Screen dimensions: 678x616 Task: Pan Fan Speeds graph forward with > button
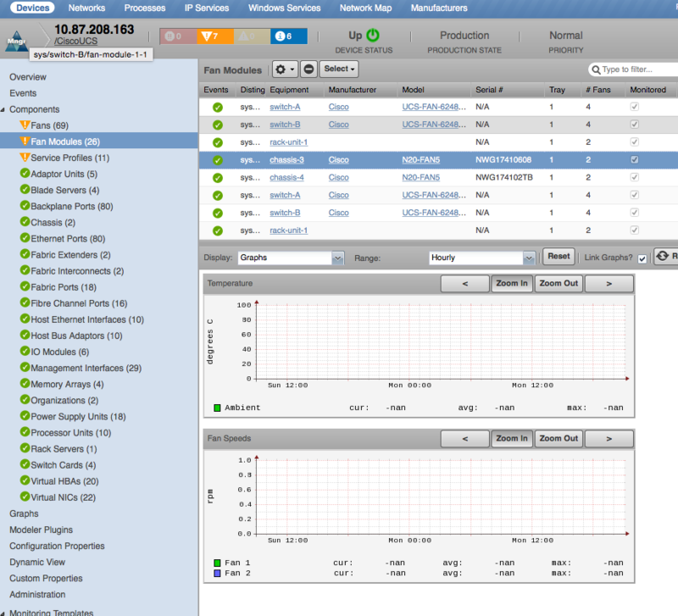(609, 439)
